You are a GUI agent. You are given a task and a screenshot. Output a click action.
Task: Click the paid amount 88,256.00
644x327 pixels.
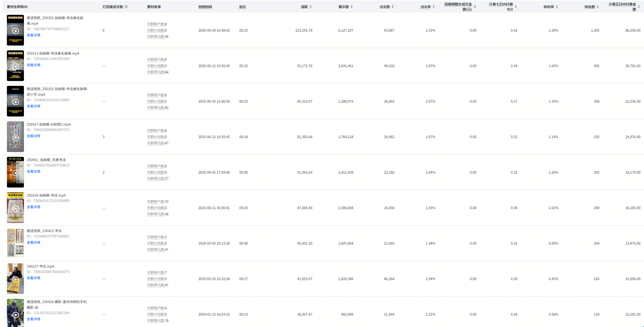[633, 30]
